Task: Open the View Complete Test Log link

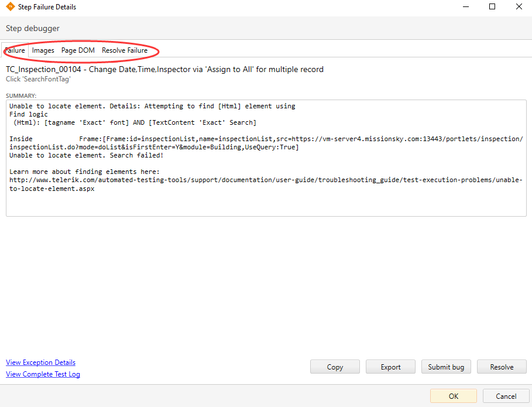Action: click(43, 374)
